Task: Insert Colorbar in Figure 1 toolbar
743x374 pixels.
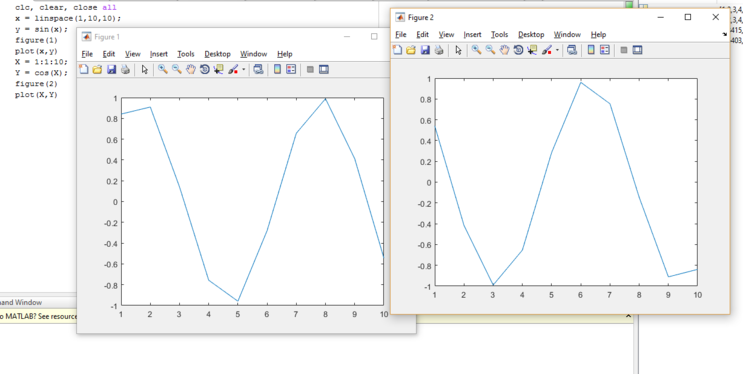Action: [x=278, y=70]
